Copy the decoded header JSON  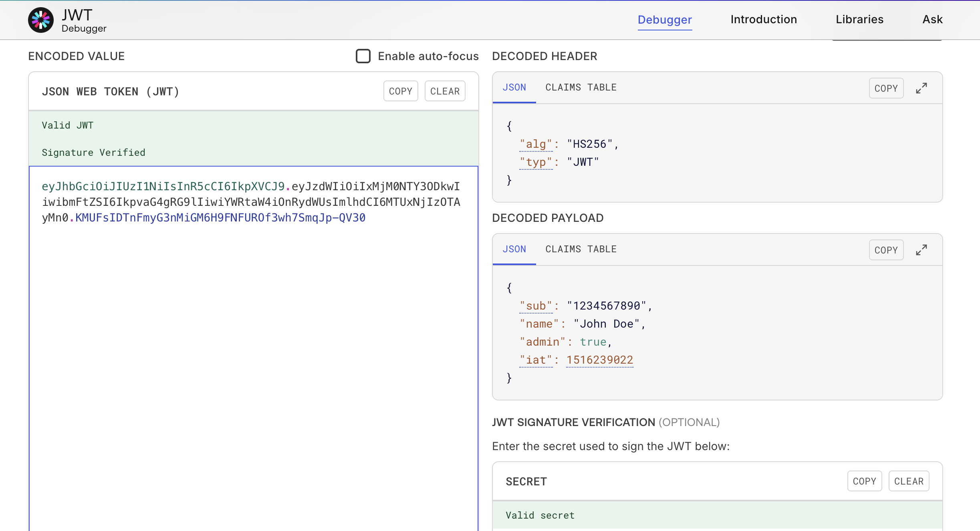pyautogui.click(x=886, y=88)
